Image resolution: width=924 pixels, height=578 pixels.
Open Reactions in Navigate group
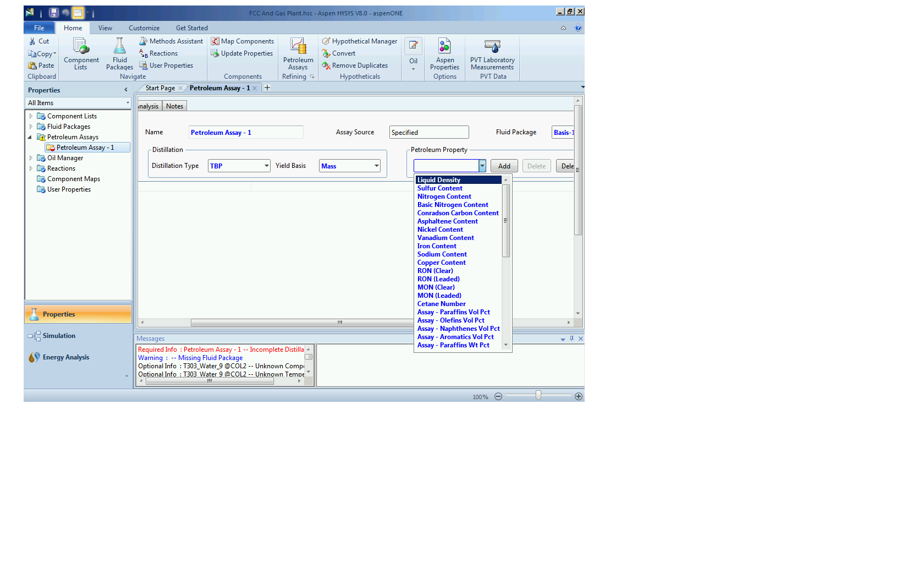click(158, 53)
